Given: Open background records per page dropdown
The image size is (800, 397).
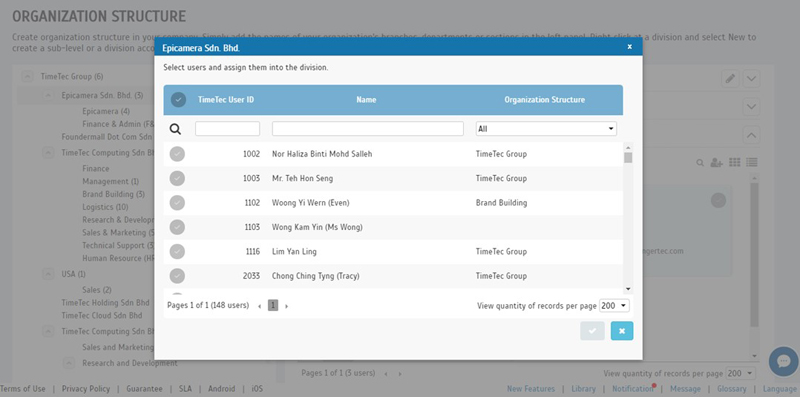Looking at the screenshot, I should click(740, 373).
